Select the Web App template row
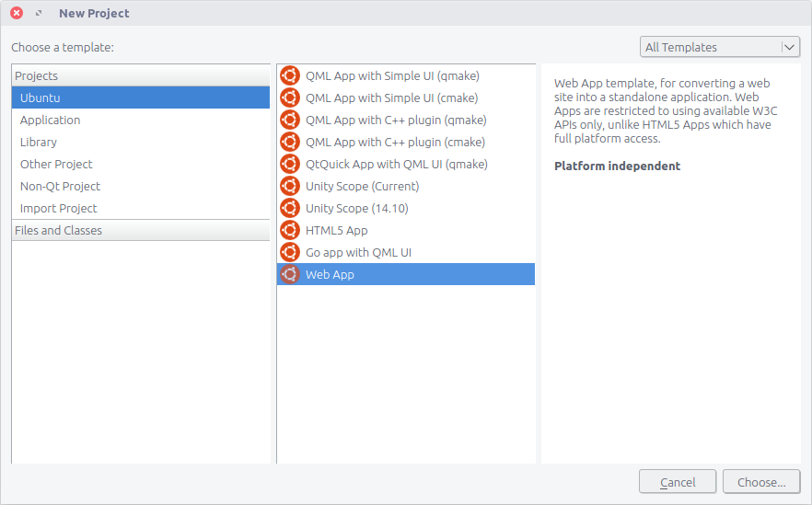Viewport: 812px width, 505px height. (x=406, y=274)
